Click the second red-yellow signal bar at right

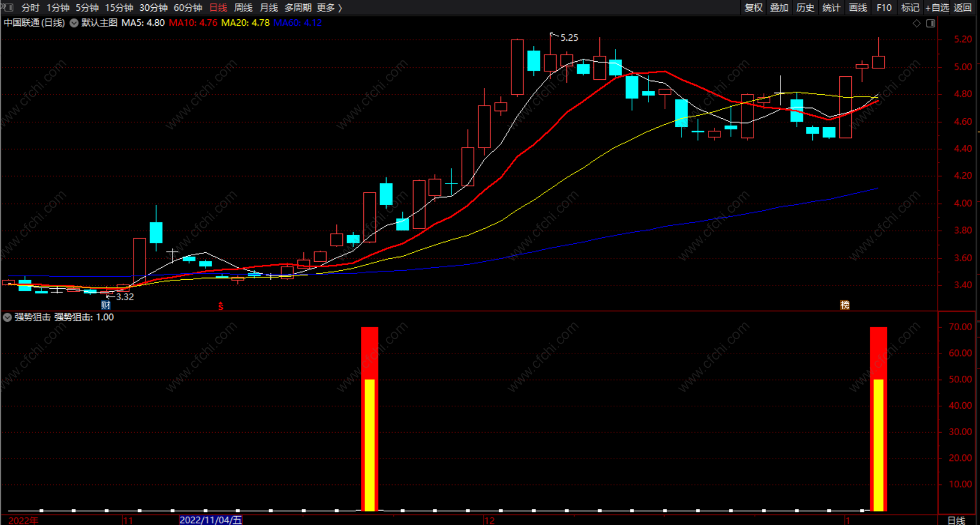coord(878,419)
